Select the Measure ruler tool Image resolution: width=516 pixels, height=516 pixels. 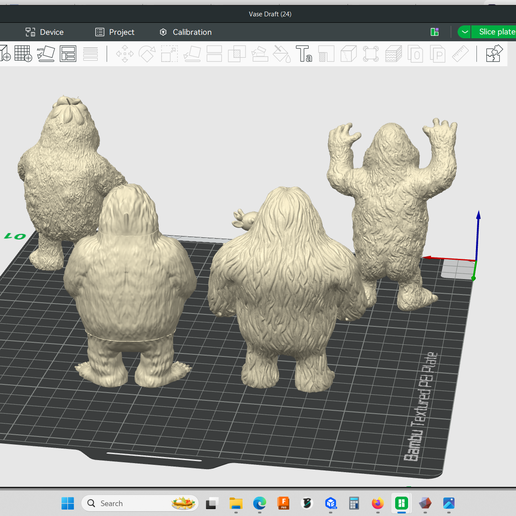coord(460,54)
